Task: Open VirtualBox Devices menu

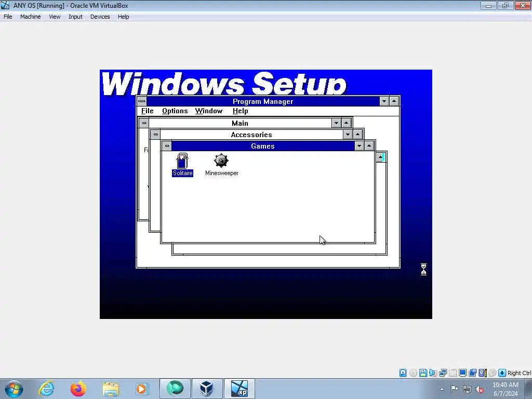Action: [100, 17]
